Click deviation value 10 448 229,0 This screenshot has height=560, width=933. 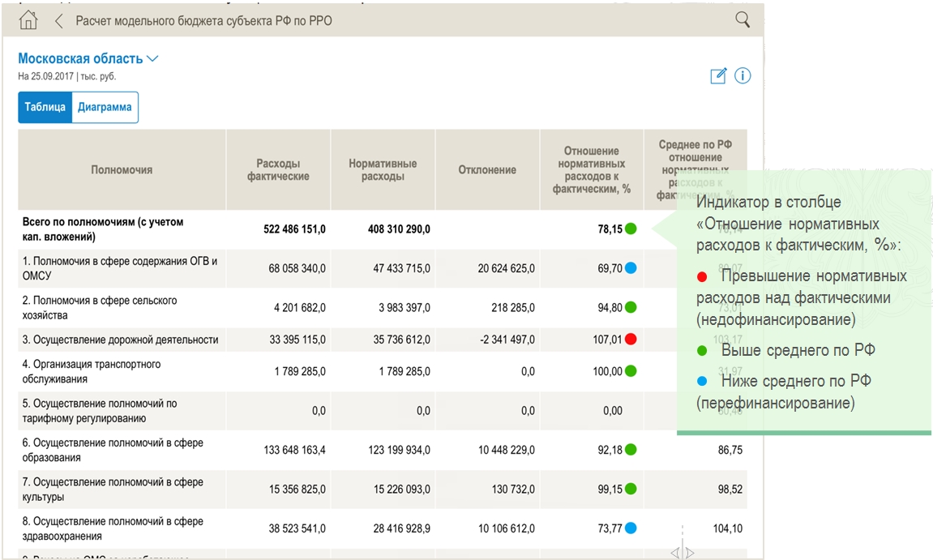point(507,450)
